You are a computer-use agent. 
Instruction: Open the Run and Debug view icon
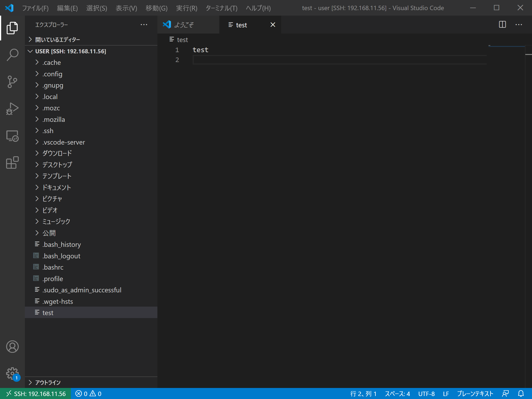tap(12, 109)
